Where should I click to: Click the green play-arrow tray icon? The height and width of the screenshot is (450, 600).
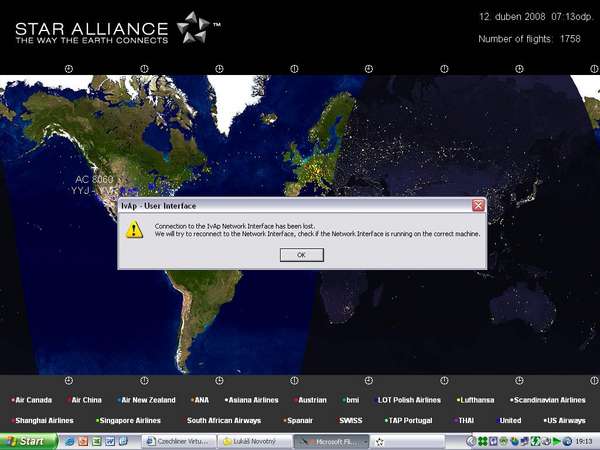pyautogui.click(x=556, y=442)
